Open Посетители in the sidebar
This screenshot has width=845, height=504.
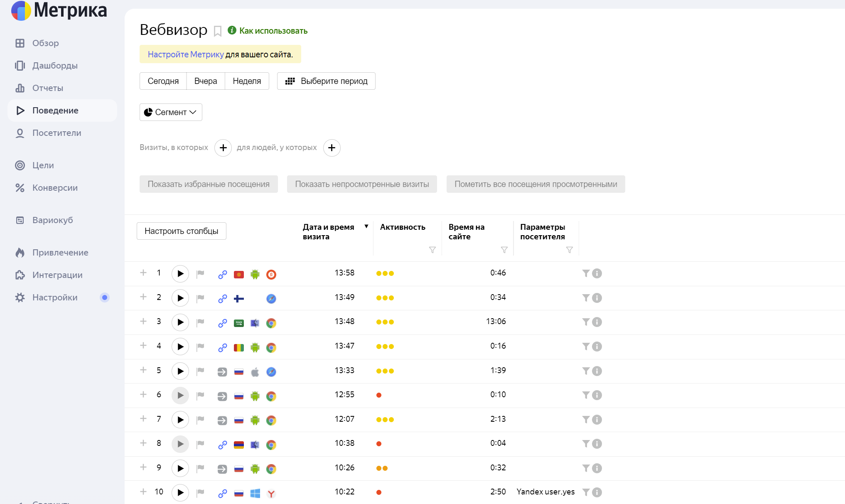(x=56, y=133)
